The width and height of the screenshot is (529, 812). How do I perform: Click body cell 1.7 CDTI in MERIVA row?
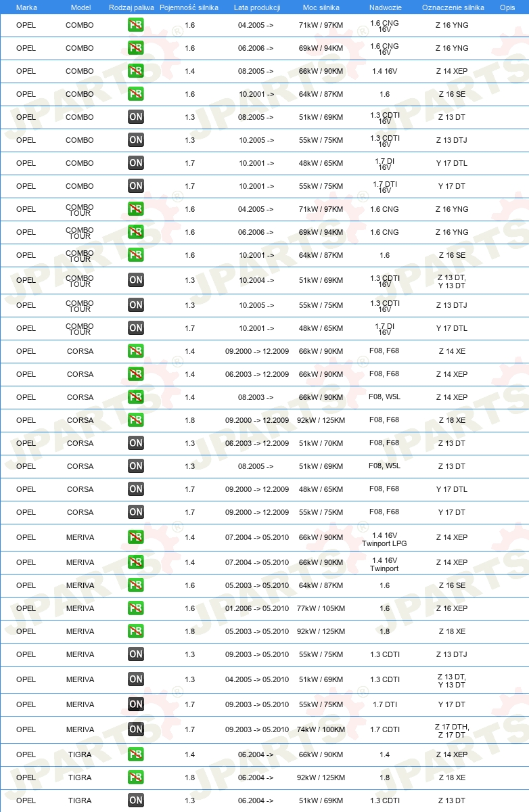[384, 729]
